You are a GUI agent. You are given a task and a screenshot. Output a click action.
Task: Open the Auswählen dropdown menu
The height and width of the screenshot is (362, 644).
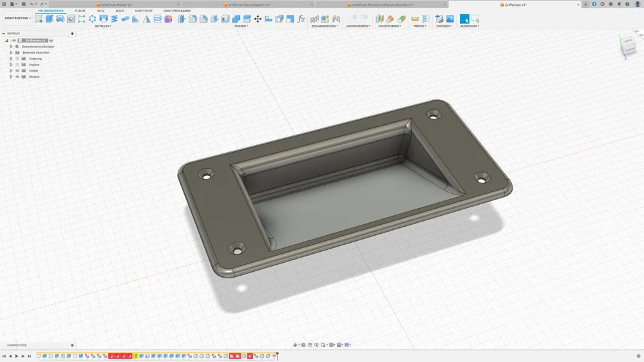coord(470,26)
